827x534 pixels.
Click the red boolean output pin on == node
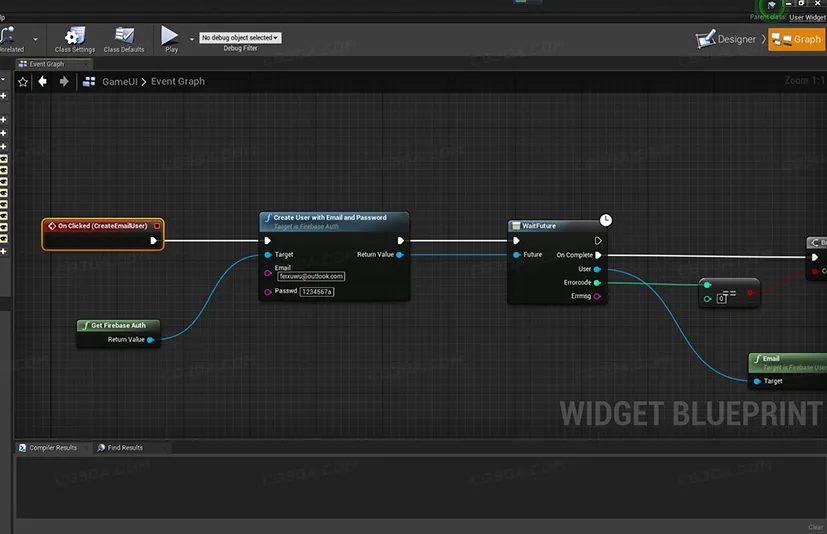749,292
